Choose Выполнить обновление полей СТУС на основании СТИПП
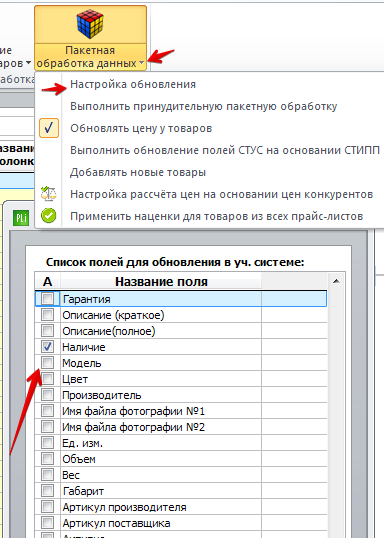The image size is (384, 538). pyautogui.click(x=225, y=150)
